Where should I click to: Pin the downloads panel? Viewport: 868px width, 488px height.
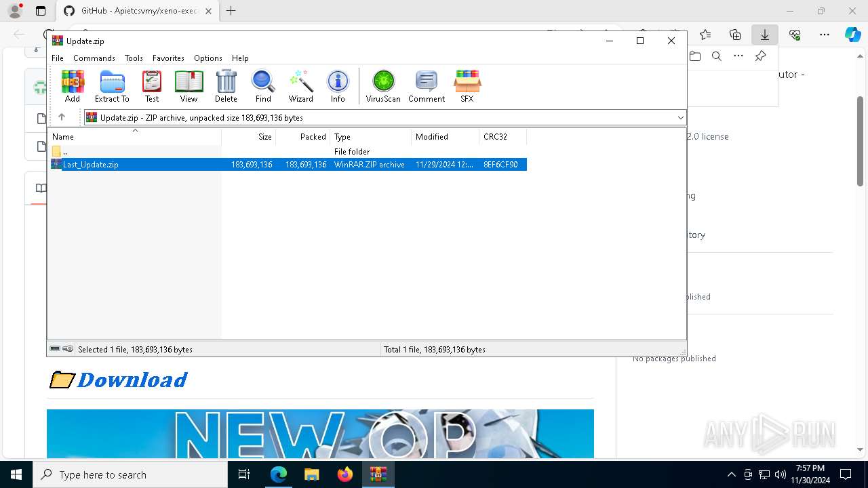click(x=760, y=56)
